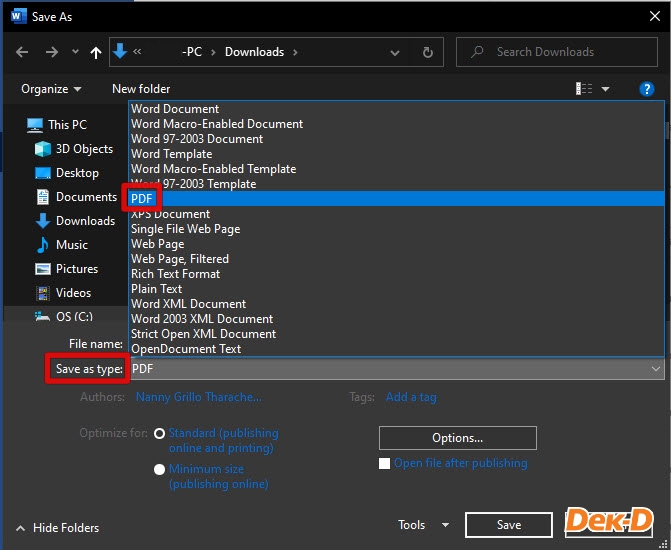This screenshot has height=550, width=671.
Task: Click the Up one level arrow
Action: (x=96, y=52)
